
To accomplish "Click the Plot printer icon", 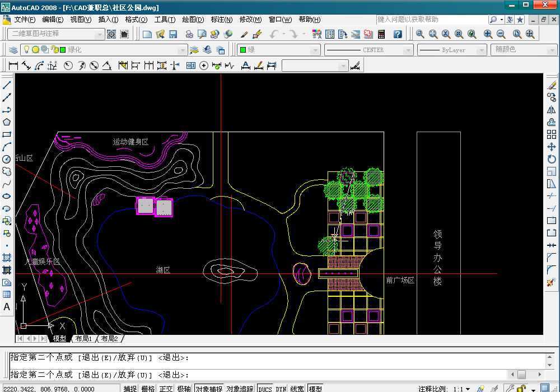I will (189, 34).
